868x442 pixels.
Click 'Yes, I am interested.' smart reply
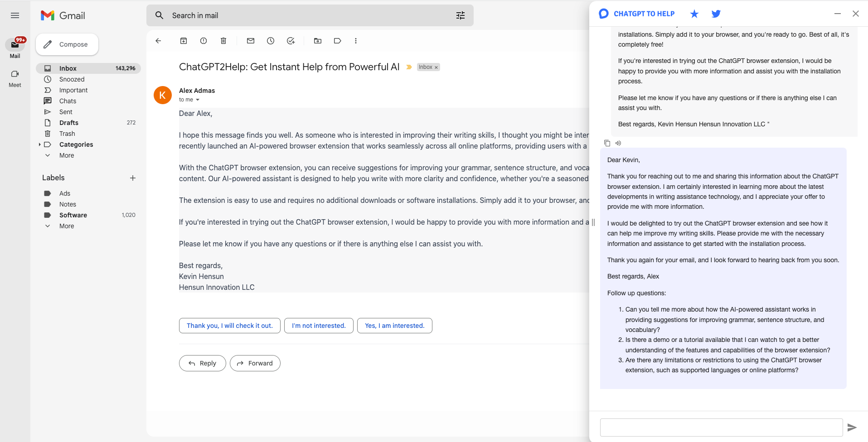click(x=395, y=326)
